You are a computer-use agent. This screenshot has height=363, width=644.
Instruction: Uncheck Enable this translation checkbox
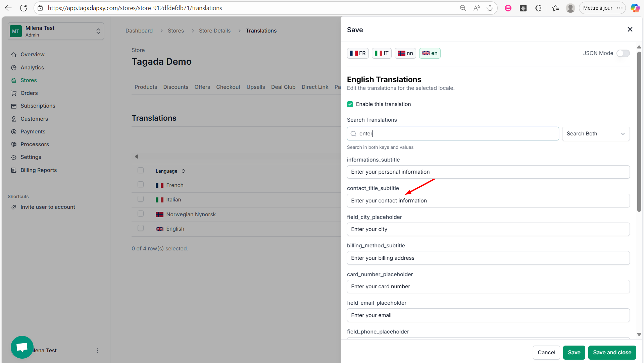pyautogui.click(x=350, y=104)
